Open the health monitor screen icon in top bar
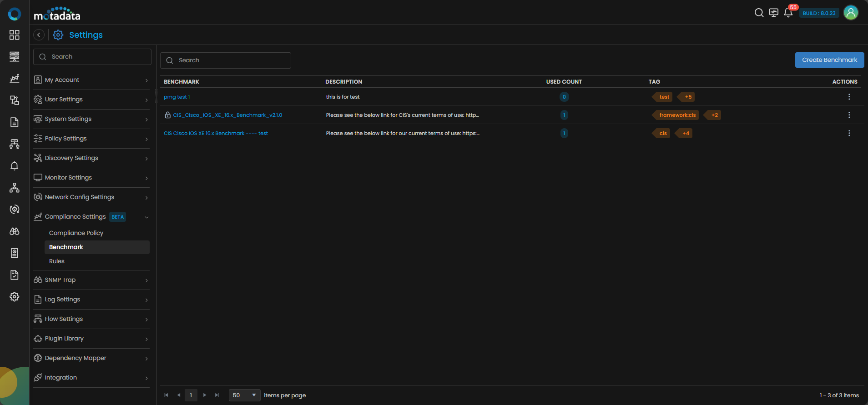868x405 pixels. (773, 13)
